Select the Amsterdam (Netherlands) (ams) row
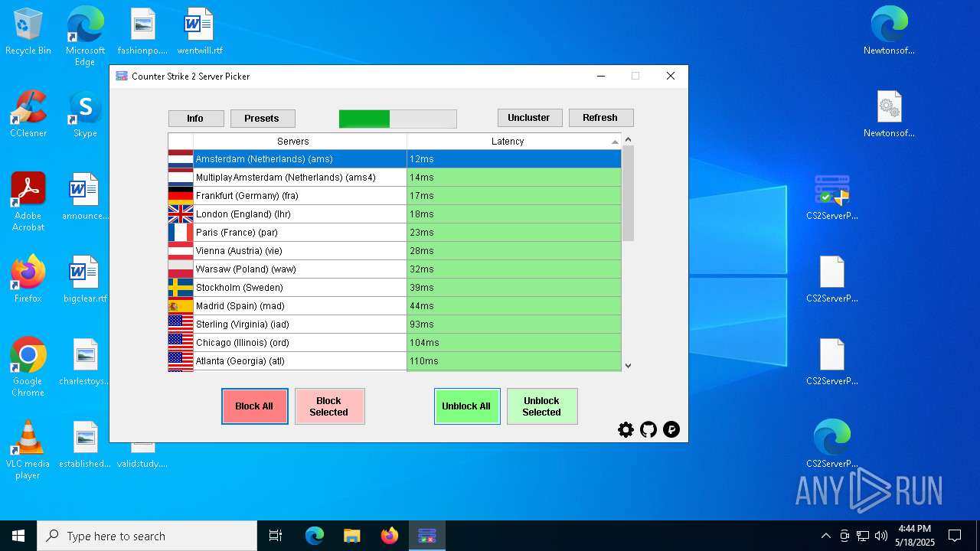The width and height of the screenshot is (980, 551). point(394,159)
